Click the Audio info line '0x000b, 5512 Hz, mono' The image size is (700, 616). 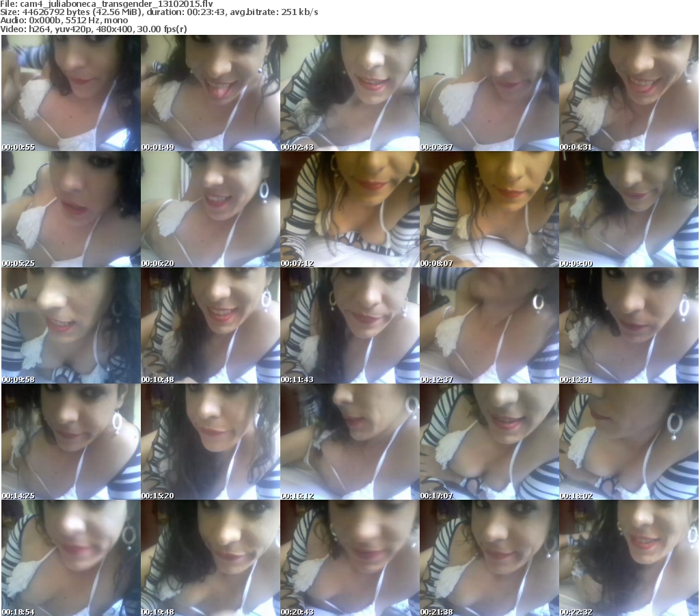point(64,21)
